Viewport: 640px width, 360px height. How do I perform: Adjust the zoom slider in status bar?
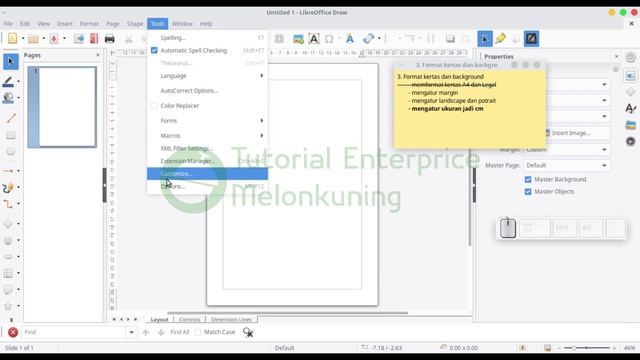pyautogui.click(x=587, y=348)
